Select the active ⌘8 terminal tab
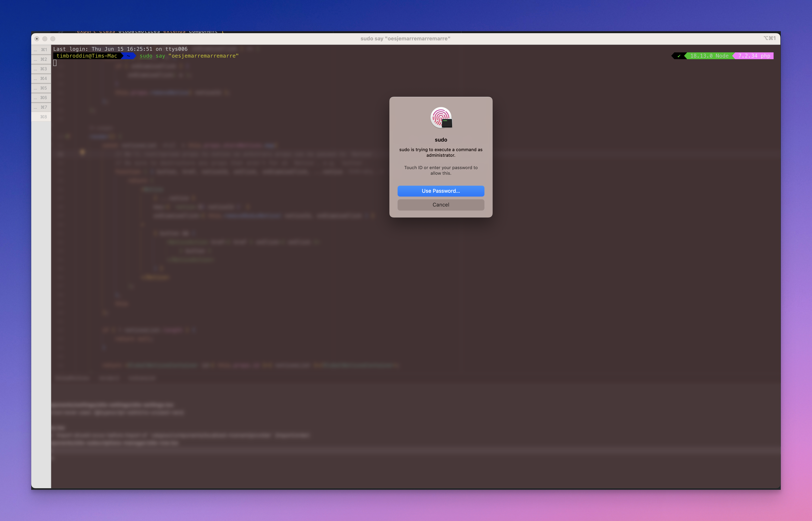 41,117
